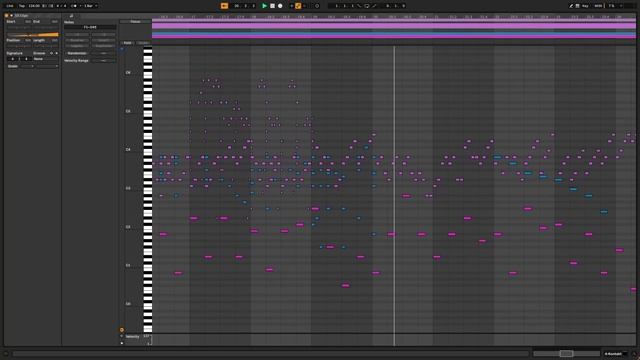Image resolution: width=640 pixels, height=360 pixels.
Task: Click the 4 / 4 time signature field
Action: [61, 6]
